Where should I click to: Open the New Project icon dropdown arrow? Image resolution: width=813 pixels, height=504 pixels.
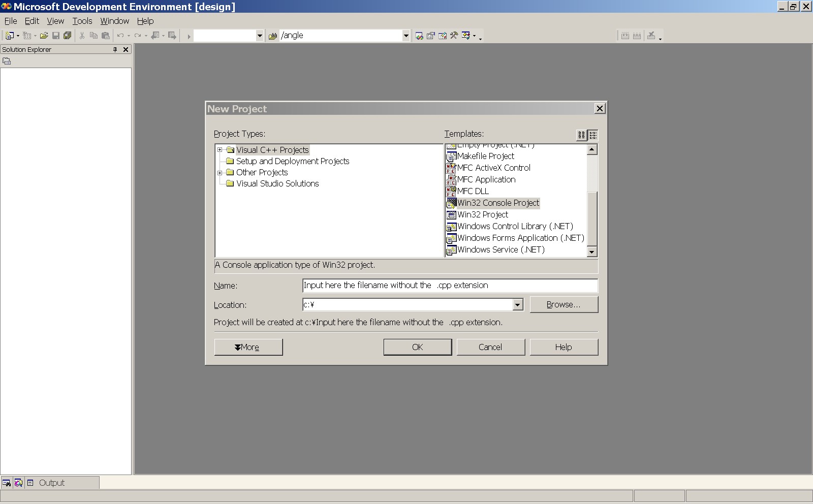click(18, 36)
